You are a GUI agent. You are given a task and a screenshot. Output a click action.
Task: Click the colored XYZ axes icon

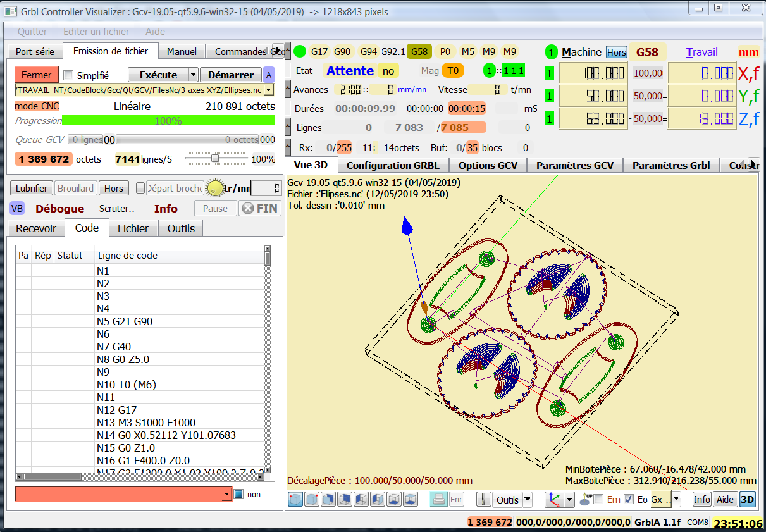click(554, 500)
